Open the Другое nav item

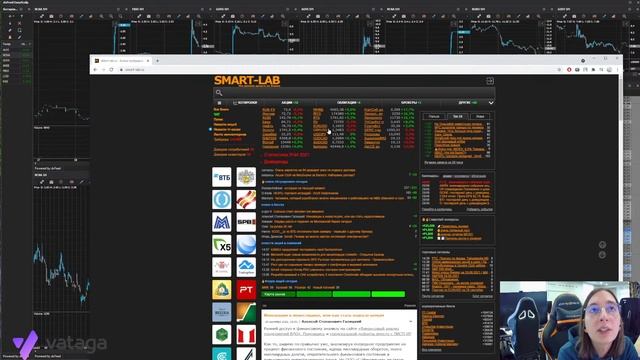[467, 103]
